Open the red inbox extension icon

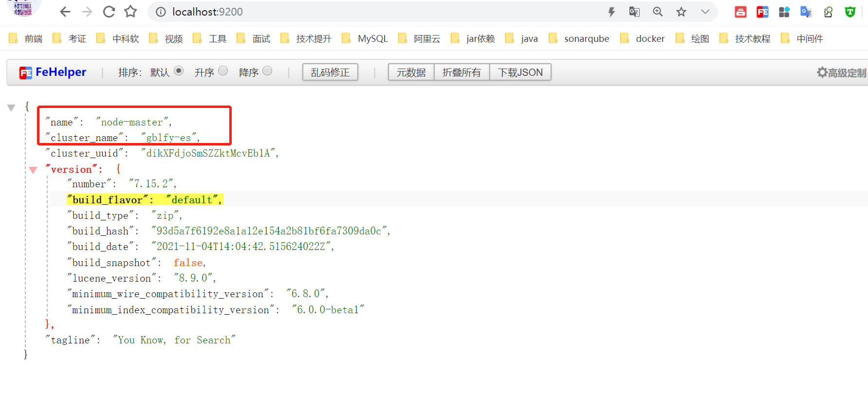(x=740, y=12)
